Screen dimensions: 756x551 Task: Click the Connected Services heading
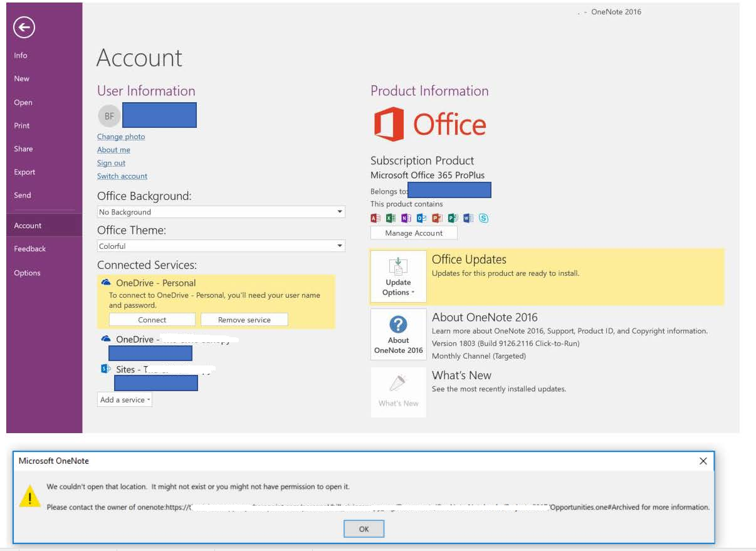click(x=147, y=265)
